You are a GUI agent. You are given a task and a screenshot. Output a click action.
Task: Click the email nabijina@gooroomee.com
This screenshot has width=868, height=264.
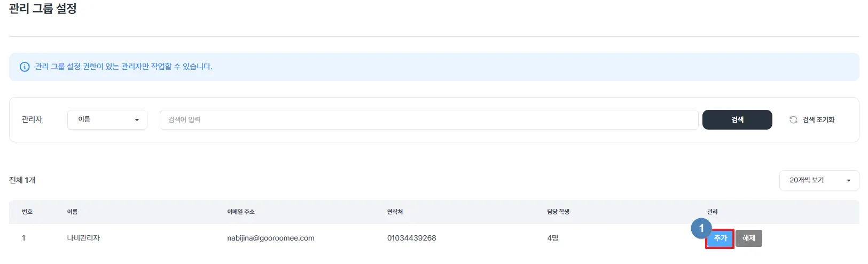271,238
